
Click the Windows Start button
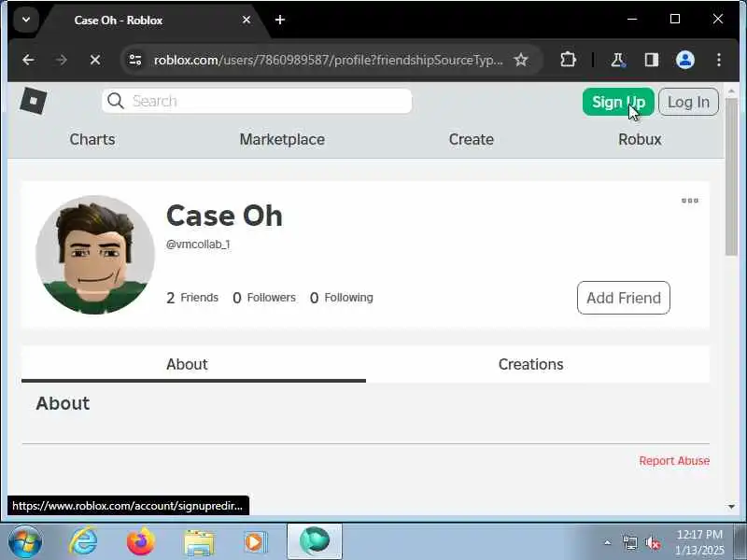pos(25,542)
